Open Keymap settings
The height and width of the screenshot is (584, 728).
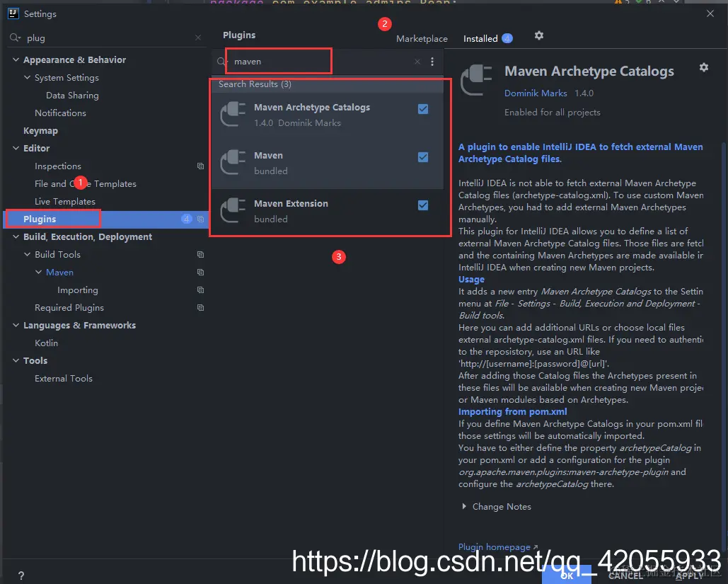[40, 130]
